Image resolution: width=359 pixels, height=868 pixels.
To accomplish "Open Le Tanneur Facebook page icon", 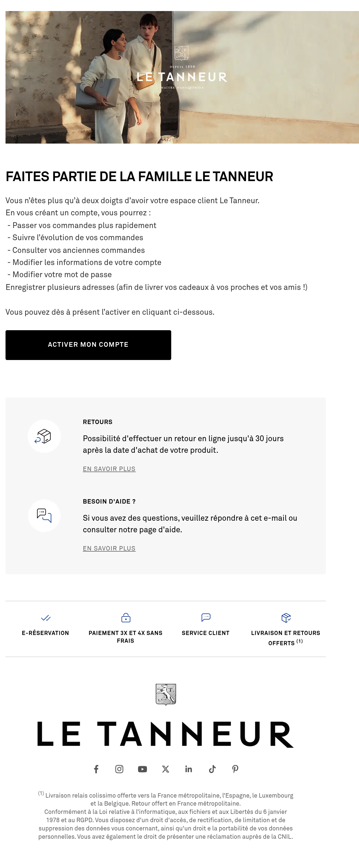I will point(96,769).
